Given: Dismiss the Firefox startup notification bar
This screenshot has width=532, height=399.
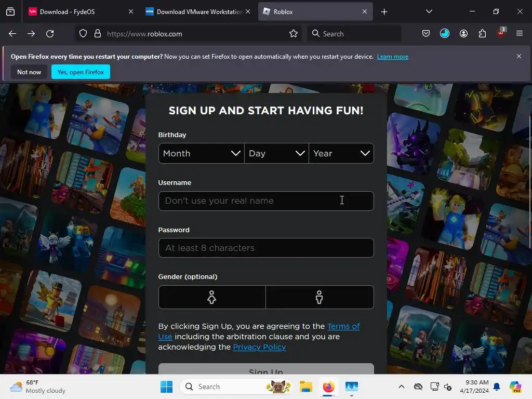Looking at the screenshot, I should pyautogui.click(x=519, y=56).
